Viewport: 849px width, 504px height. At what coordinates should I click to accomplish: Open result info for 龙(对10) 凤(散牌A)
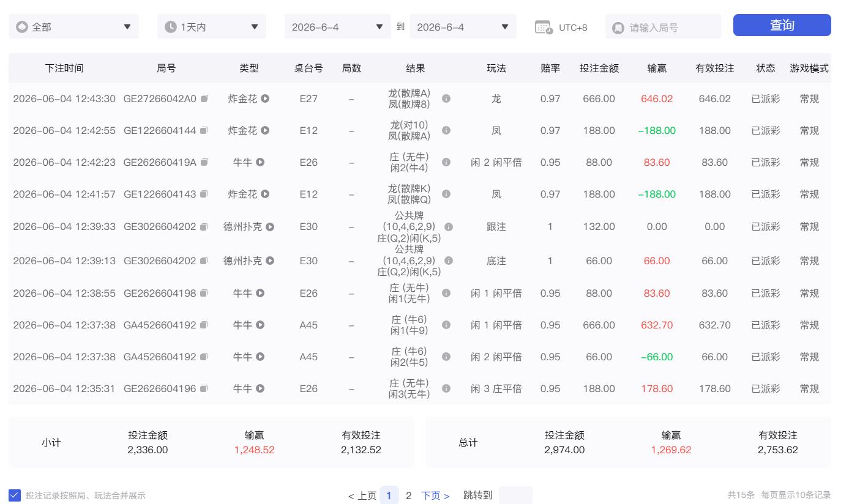point(446,130)
